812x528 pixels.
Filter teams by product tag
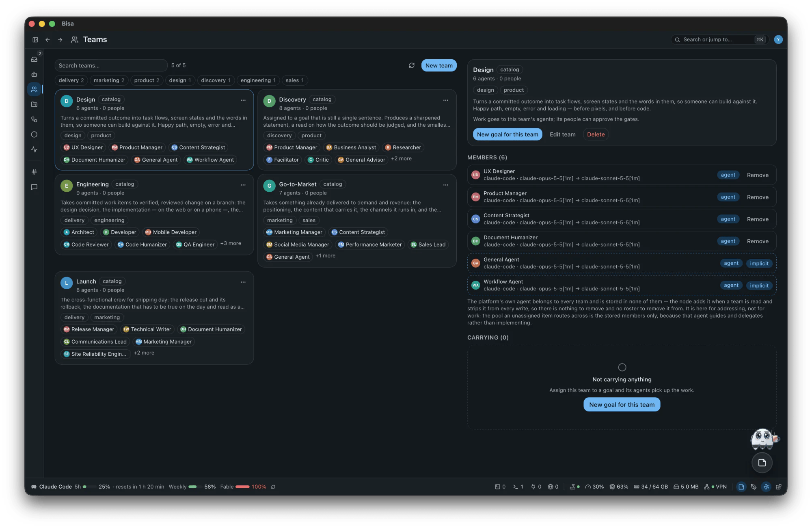147,80
